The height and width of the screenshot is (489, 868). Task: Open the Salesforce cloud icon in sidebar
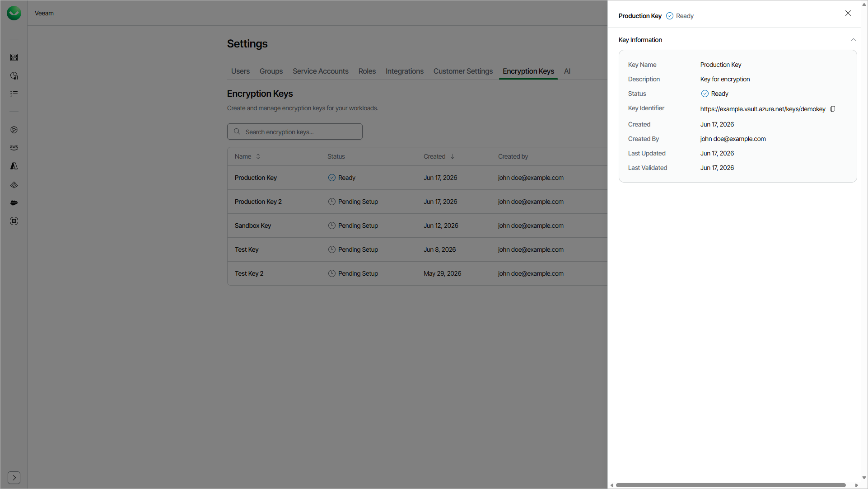pos(14,203)
